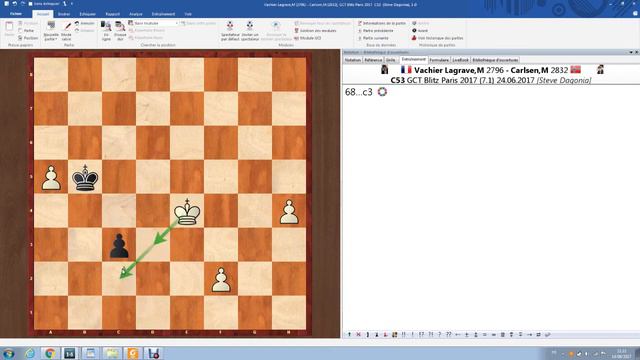This screenshot has height=360, width=640.
Task: Click the colorful circle training marker
Action: [382, 92]
